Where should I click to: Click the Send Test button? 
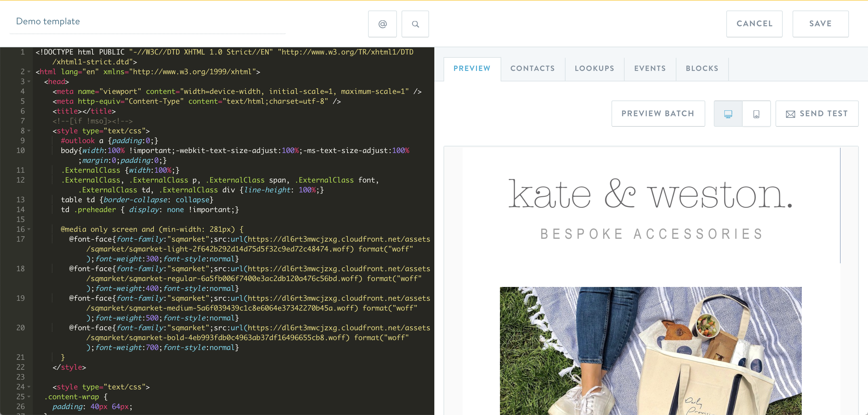coord(817,114)
